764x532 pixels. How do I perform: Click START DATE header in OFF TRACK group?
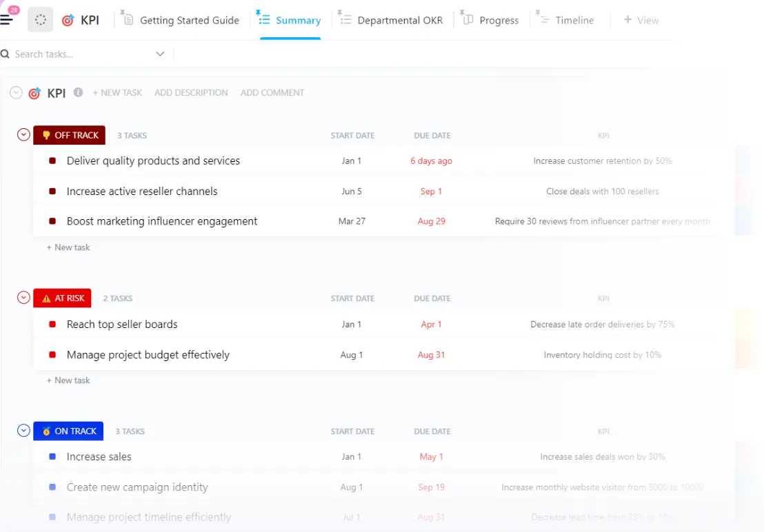[x=352, y=135]
